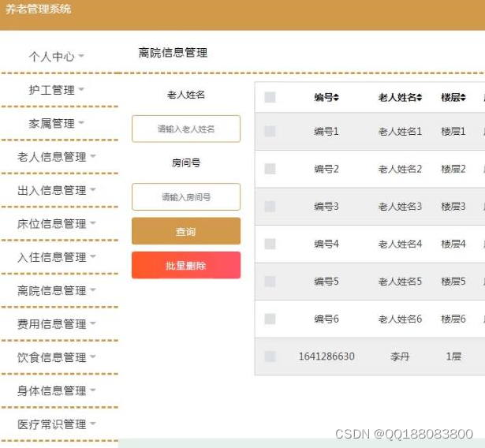485x448 pixels.
Task: Click the cell 编号4
Action: [x=326, y=244]
